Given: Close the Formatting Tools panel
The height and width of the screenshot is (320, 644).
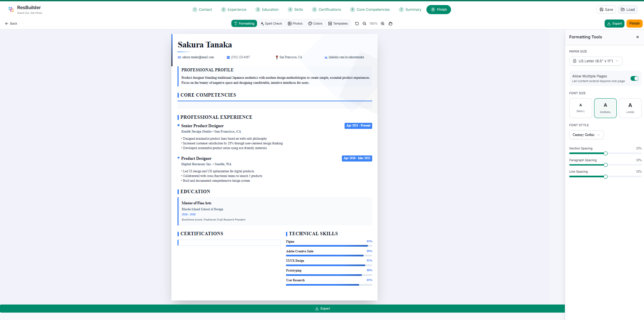Looking at the screenshot, I should pyautogui.click(x=637, y=37).
